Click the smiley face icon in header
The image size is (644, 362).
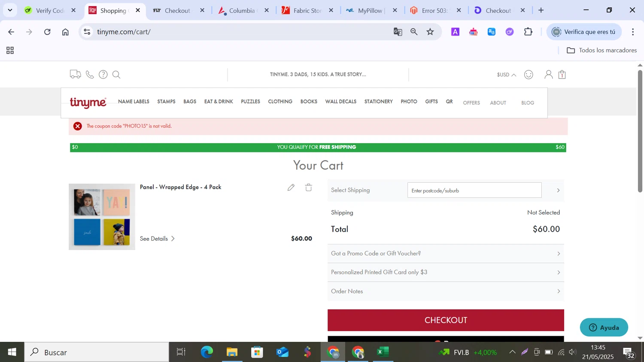point(529,75)
